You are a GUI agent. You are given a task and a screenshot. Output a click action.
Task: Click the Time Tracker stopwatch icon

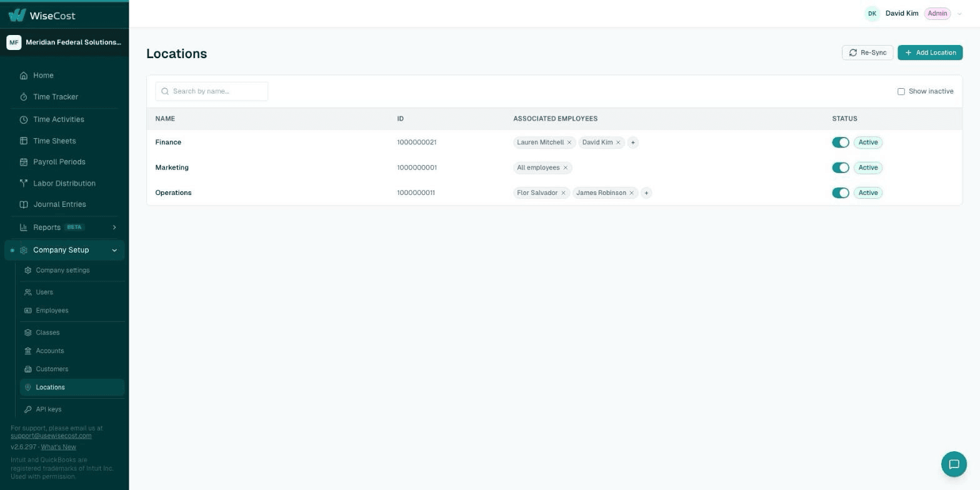click(24, 97)
